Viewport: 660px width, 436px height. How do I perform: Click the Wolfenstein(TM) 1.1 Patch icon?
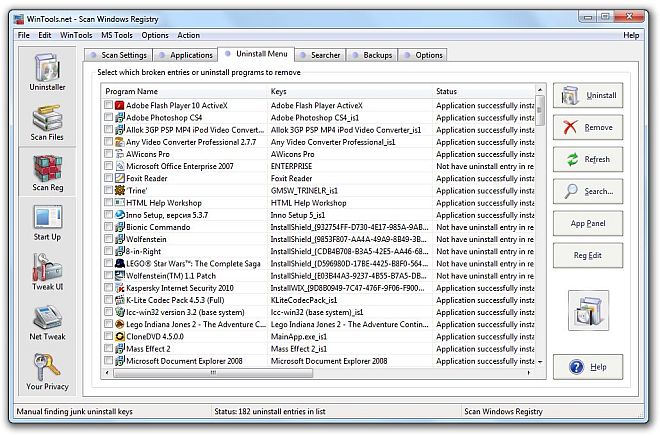(x=120, y=276)
